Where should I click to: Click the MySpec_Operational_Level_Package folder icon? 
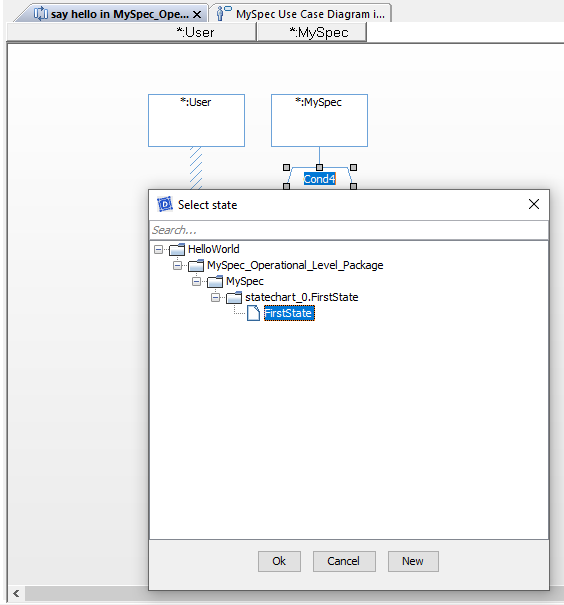[196, 265]
